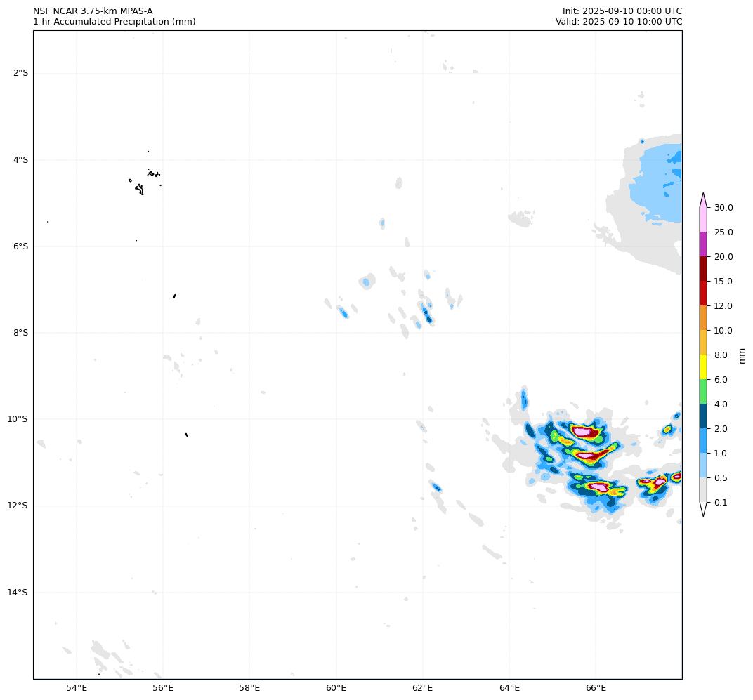Click the dark red 15.0–20.0 mm colorbar segment
The width and height of the screenshot is (753, 700).
click(x=703, y=269)
